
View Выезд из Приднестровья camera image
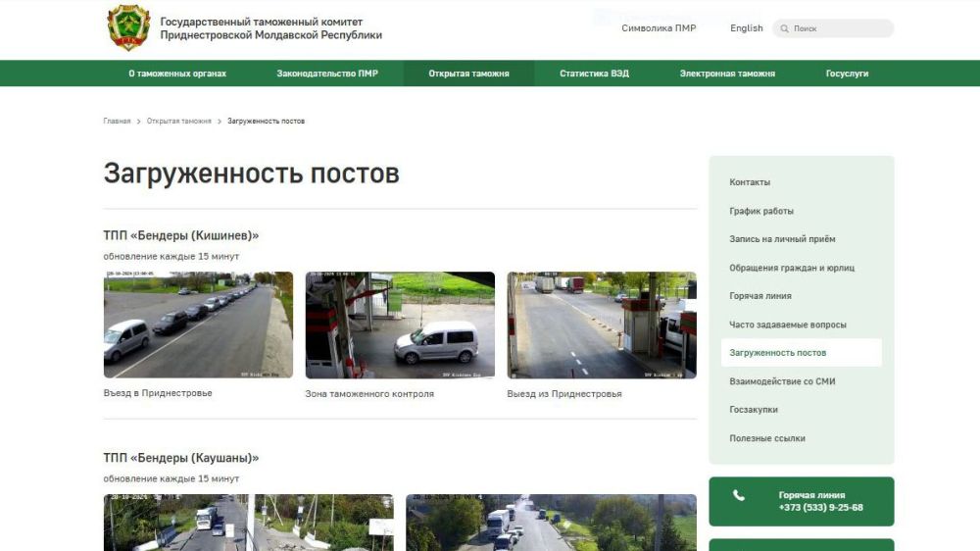pos(602,325)
